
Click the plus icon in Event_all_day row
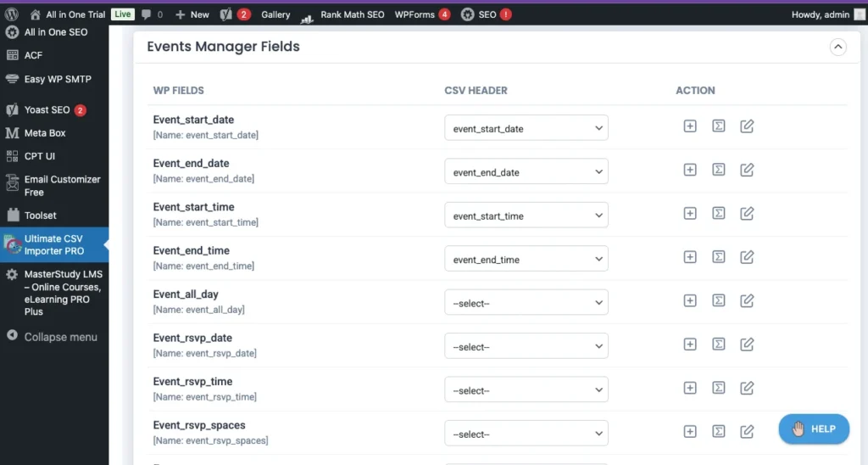tap(690, 300)
